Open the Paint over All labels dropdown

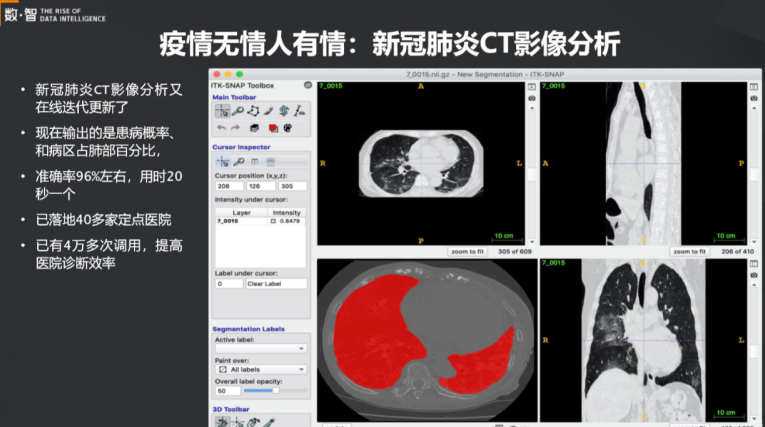click(261, 369)
